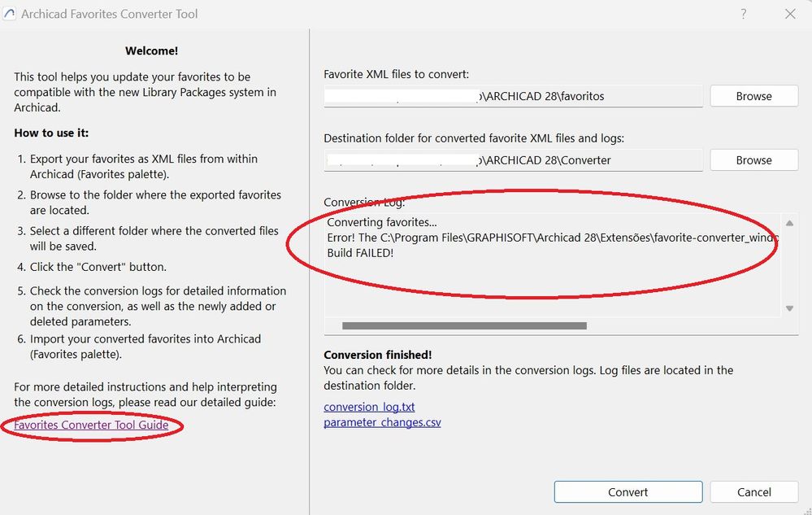
Task: Click the conversion log's horizontal scrollbar
Action: coord(464,325)
